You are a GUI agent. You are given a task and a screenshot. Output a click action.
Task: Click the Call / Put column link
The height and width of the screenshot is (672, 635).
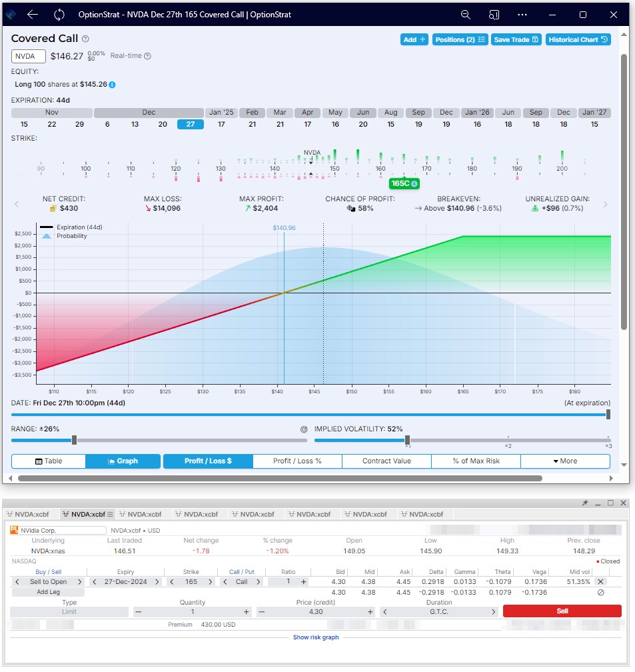(242, 572)
